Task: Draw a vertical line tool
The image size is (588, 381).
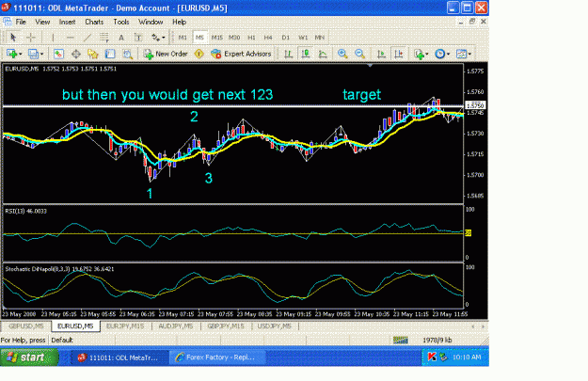Action: tap(53, 37)
